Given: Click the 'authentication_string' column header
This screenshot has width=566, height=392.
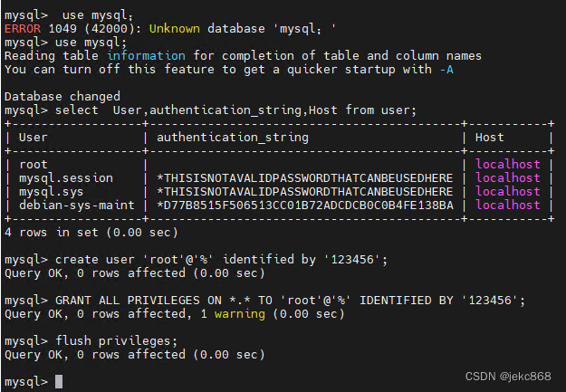Looking at the screenshot, I should (x=233, y=138).
